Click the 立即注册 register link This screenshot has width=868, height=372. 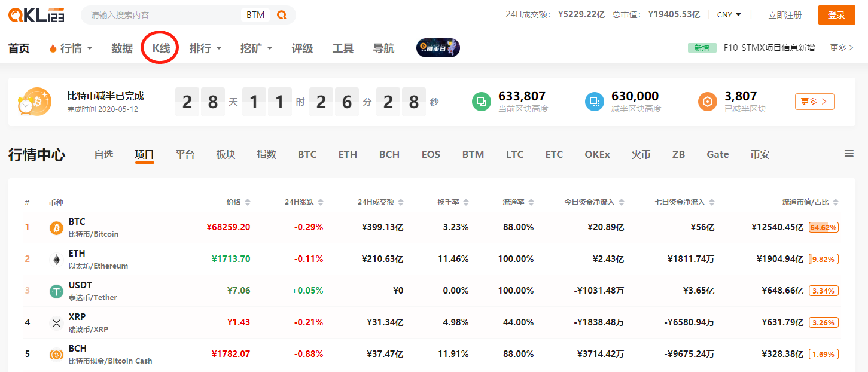[x=785, y=15]
